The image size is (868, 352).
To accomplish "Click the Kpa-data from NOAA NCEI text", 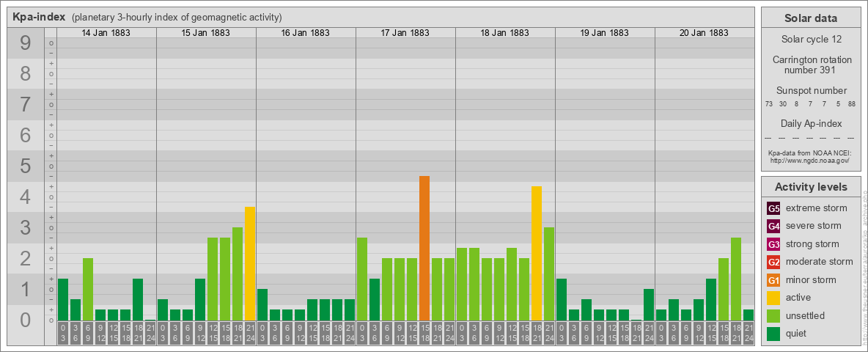I will click(x=809, y=153).
